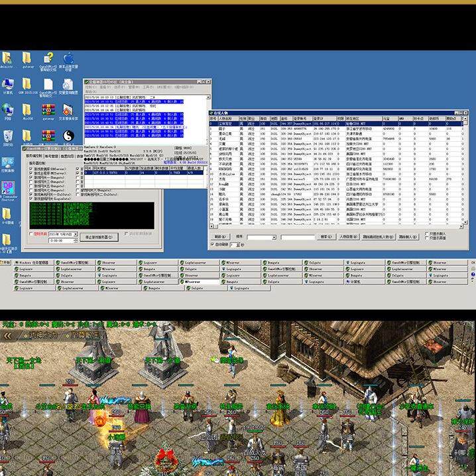Viewport: 476px width, 476px height.
Task: Open the yin-yang desktop icon
Action: pyautogui.click(x=68, y=136)
